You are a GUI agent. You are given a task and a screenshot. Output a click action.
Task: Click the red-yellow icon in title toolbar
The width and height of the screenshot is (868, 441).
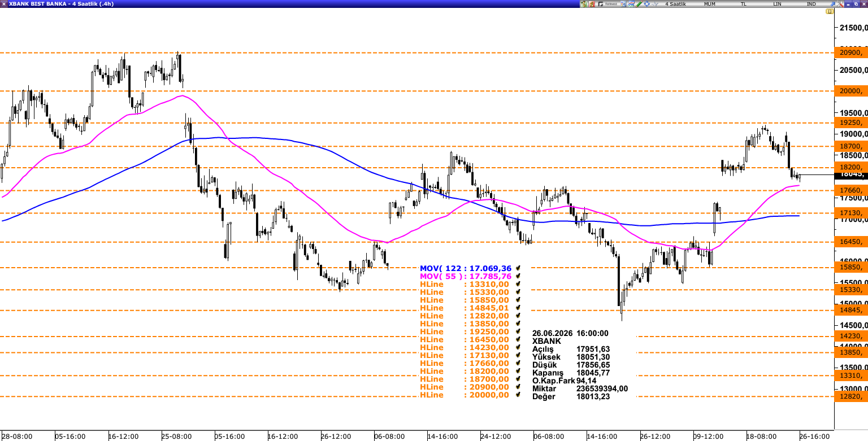(x=592, y=4)
